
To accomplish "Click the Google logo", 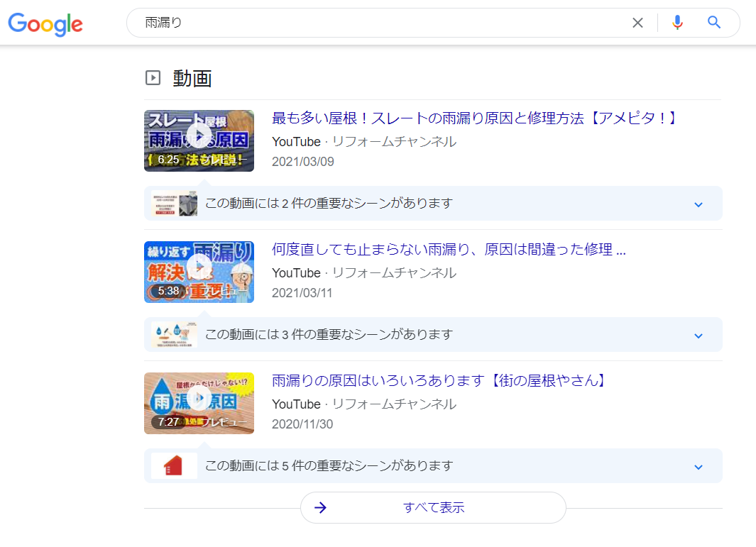I will coord(45,23).
